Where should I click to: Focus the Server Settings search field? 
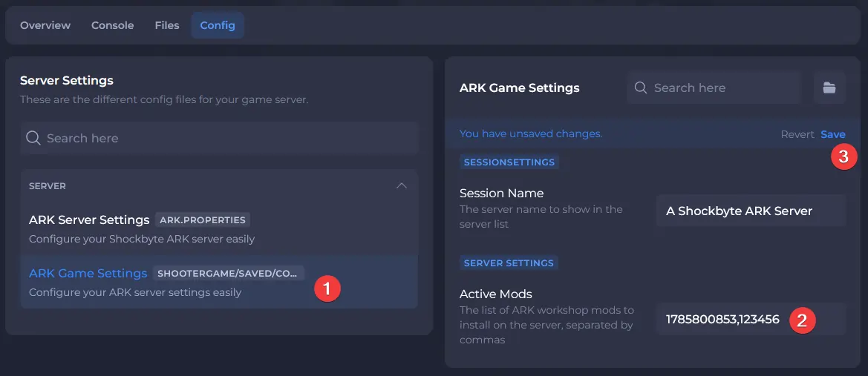219,138
